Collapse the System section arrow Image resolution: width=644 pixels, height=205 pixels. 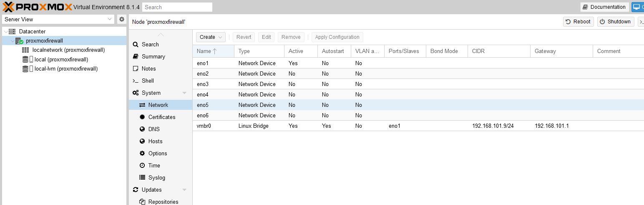click(x=184, y=93)
